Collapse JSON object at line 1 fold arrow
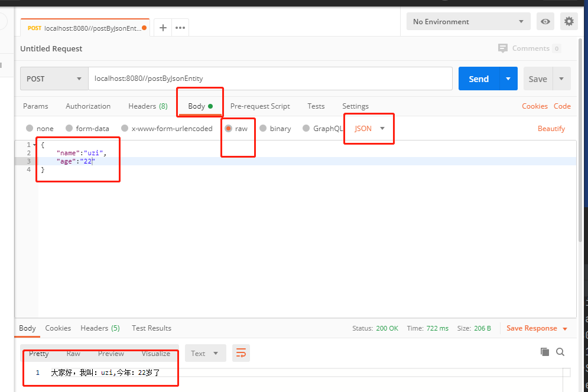The image size is (588, 392). point(34,145)
